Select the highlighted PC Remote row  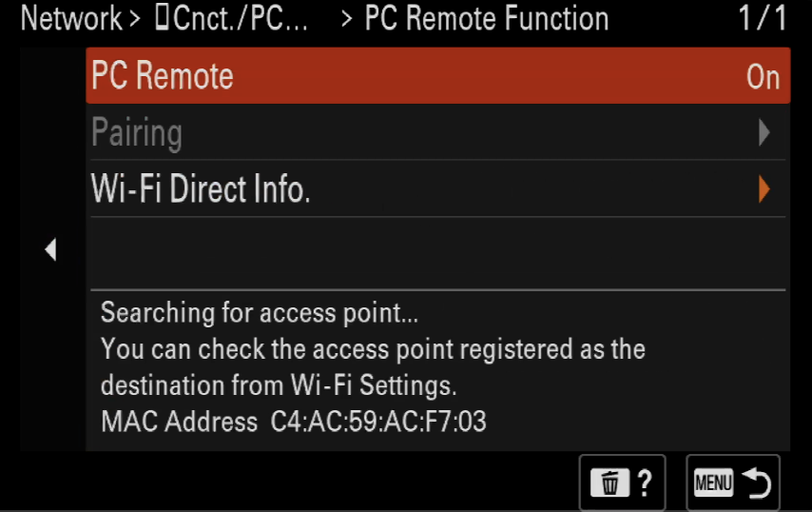point(438,76)
